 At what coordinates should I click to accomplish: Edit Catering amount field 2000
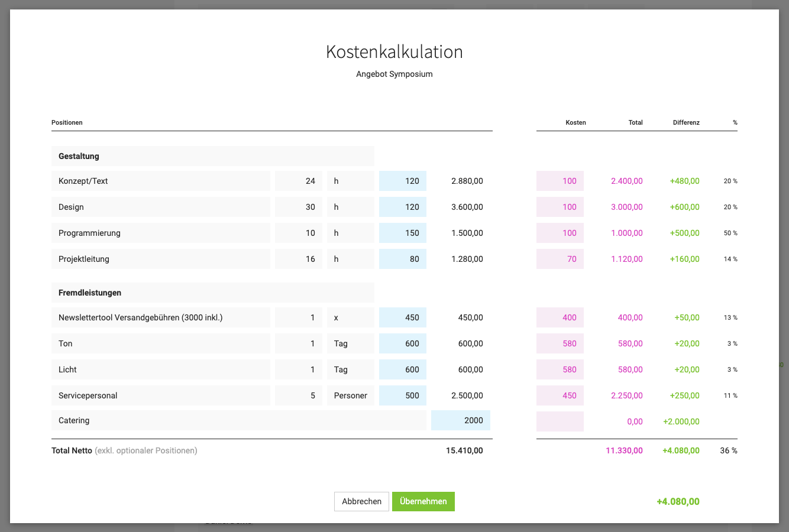(x=461, y=420)
